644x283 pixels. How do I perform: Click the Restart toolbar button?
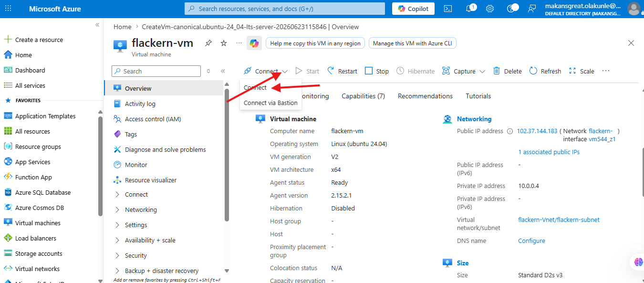(343, 71)
